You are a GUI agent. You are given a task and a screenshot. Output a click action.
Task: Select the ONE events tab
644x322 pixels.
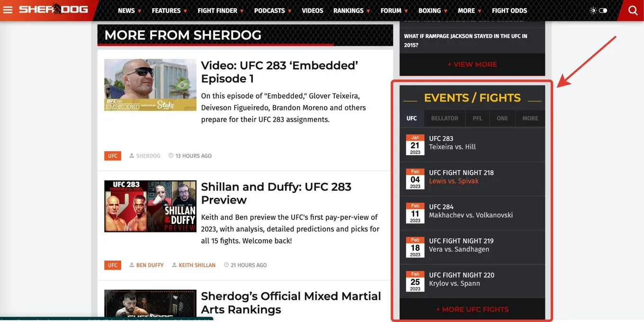502,118
